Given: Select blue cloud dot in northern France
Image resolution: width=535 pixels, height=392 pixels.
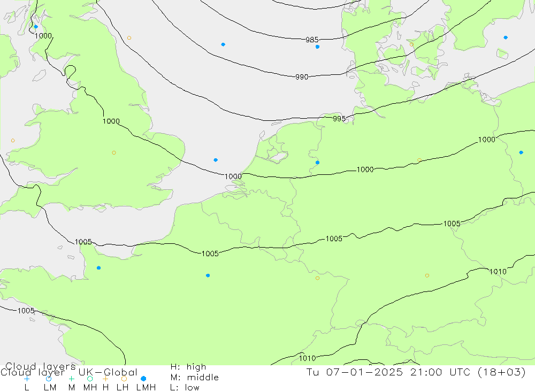Looking at the screenshot, I should pos(208,275).
